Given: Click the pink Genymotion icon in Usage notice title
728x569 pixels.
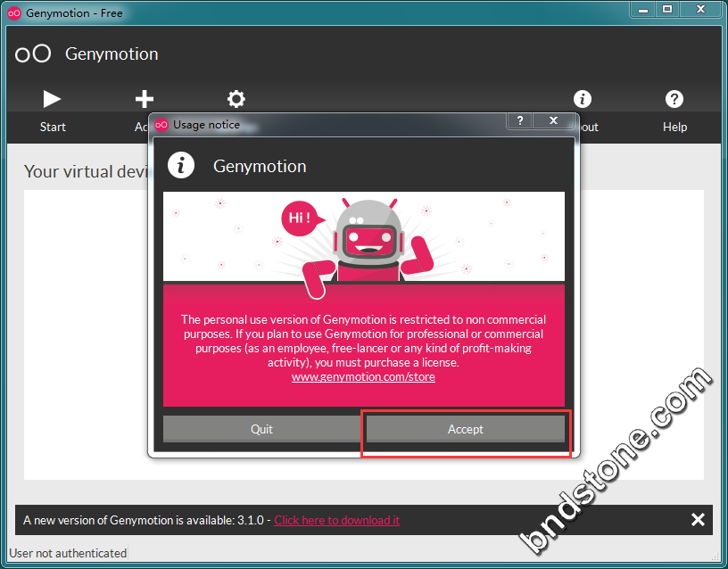Looking at the screenshot, I should point(161,125).
